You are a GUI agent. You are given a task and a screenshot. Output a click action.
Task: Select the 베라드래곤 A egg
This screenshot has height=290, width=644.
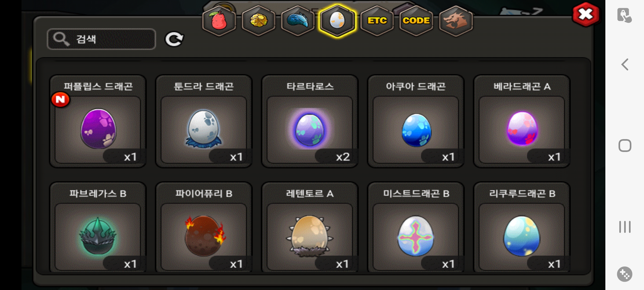click(x=522, y=121)
